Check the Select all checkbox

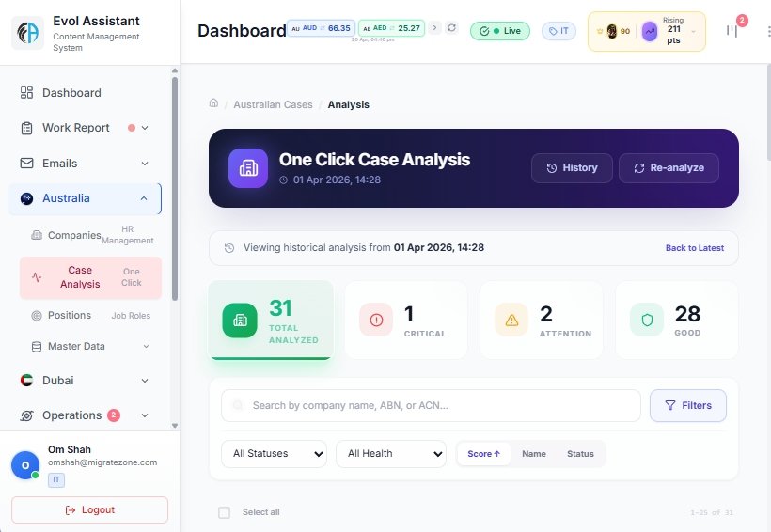pyautogui.click(x=224, y=512)
